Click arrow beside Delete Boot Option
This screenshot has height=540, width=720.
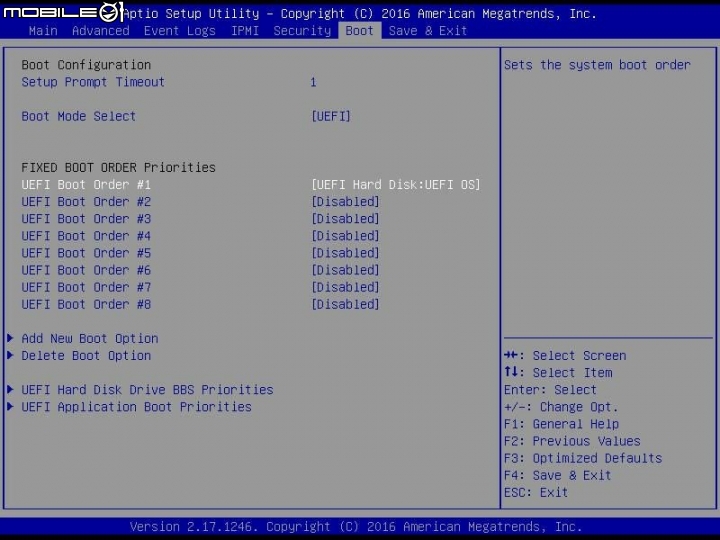(x=10, y=355)
